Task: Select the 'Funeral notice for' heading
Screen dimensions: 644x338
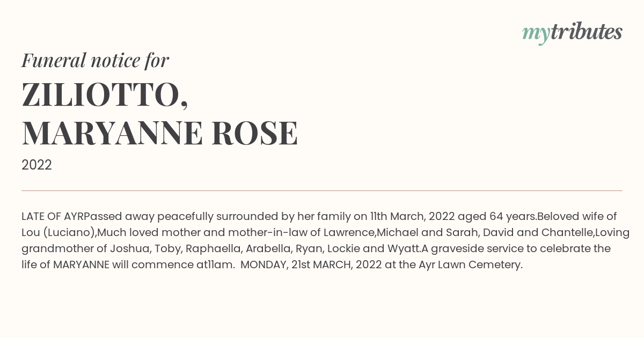Action: click(x=95, y=60)
